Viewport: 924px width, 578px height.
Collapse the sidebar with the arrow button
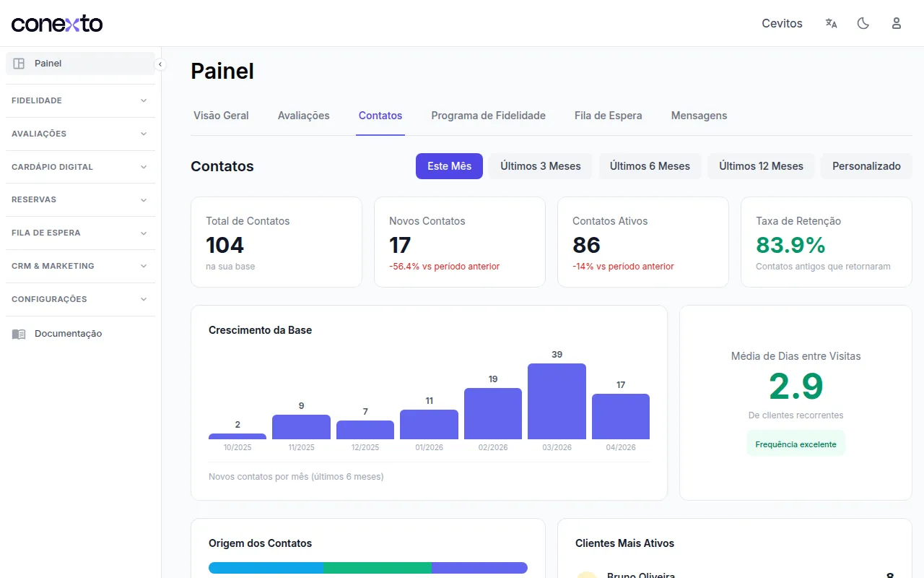[160, 64]
